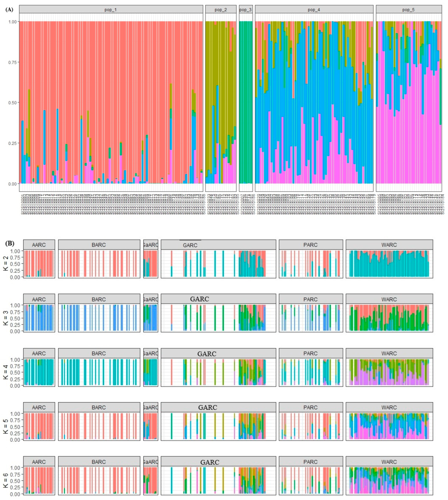This screenshot has width=448, height=500.
Task: Click AARC header in K = 2 row
Action: click(39, 245)
